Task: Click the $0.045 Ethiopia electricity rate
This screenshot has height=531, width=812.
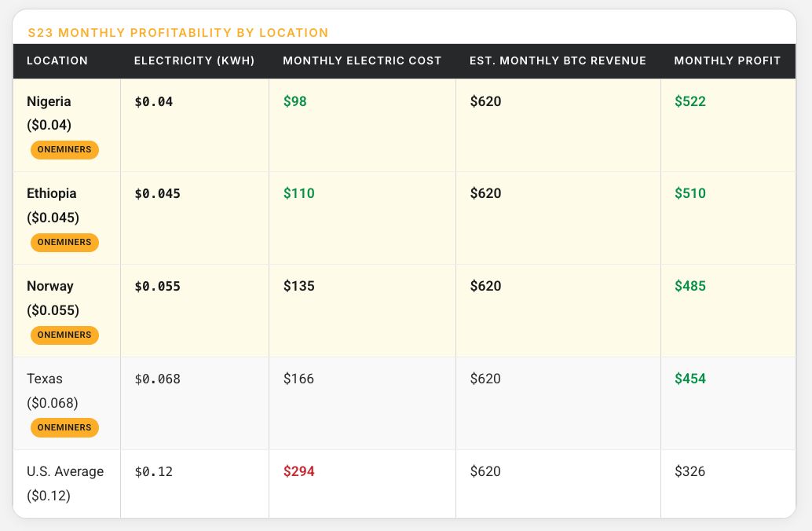Action: point(157,193)
